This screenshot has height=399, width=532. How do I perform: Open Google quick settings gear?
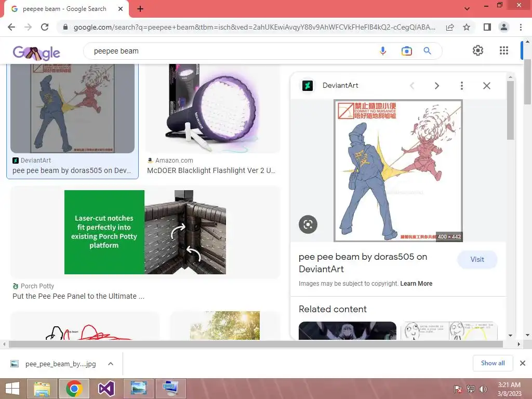pos(478,50)
